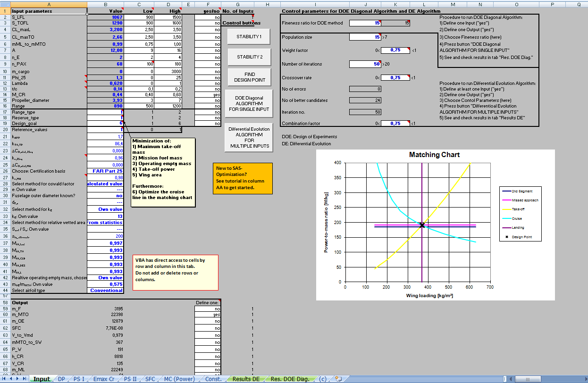This screenshot has height=383, width=588.
Task: Go to the previous sheet using navigation arrow
Action: tap(12, 379)
